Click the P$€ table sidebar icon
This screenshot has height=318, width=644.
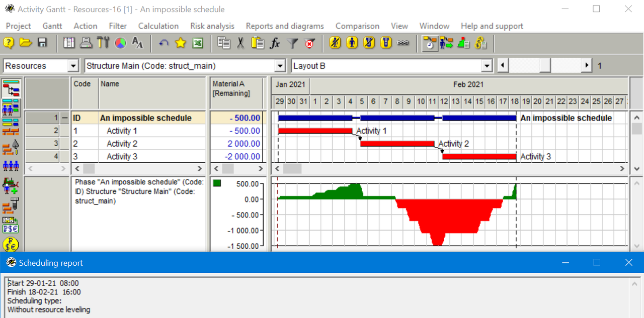tap(11, 225)
